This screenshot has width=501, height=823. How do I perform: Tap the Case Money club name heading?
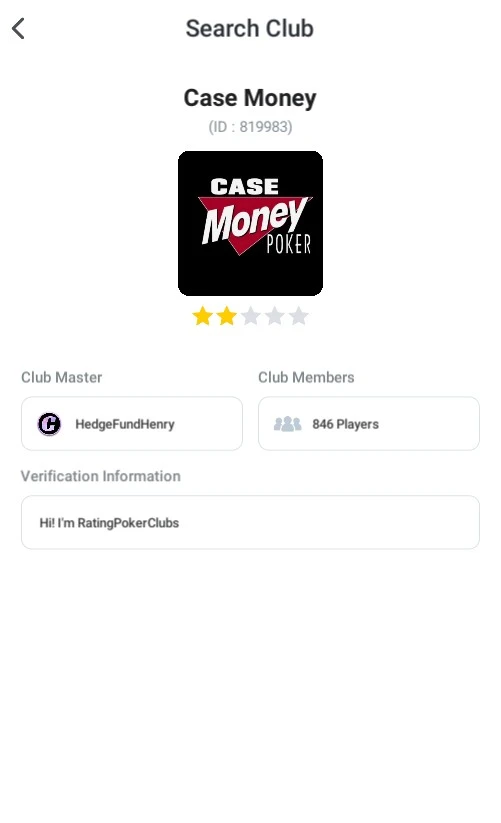pyautogui.click(x=250, y=98)
